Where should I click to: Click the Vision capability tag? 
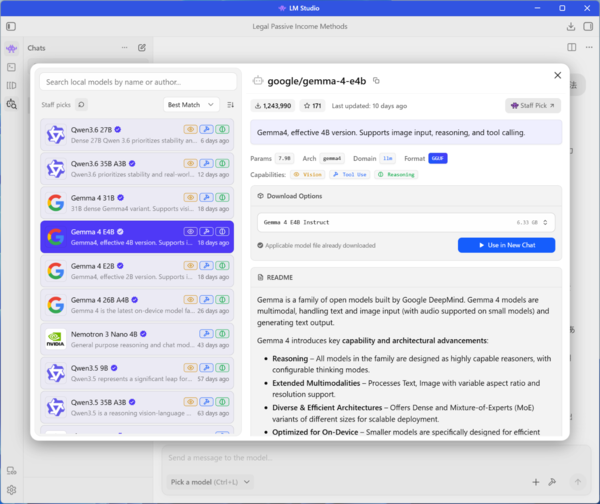tap(308, 175)
